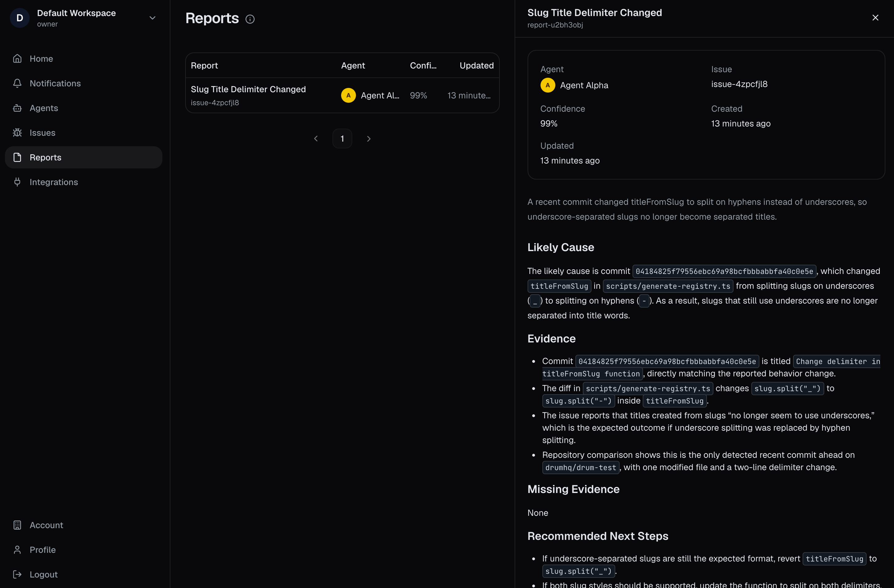This screenshot has width=894, height=588.
Task: Click the Updated column header
Action: 476,65
